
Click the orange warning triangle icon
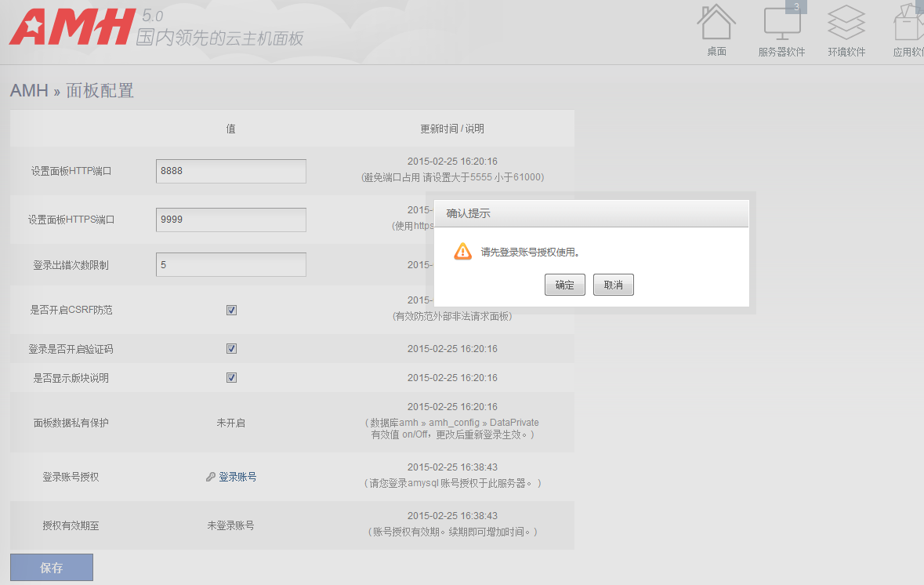point(463,252)
